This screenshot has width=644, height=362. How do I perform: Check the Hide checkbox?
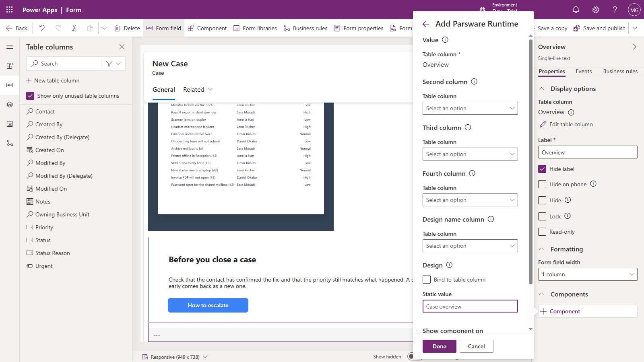(542, 200)
